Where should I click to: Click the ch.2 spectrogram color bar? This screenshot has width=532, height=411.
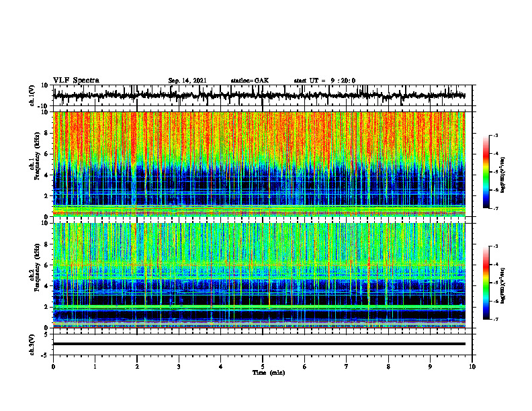486,283
